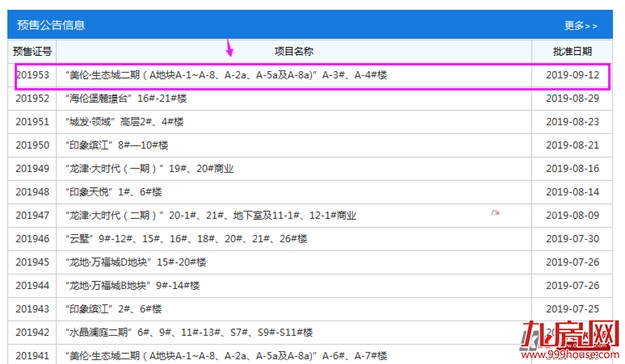Click the 批准日期 column header

pyautogui.click(x=572, y=51)
